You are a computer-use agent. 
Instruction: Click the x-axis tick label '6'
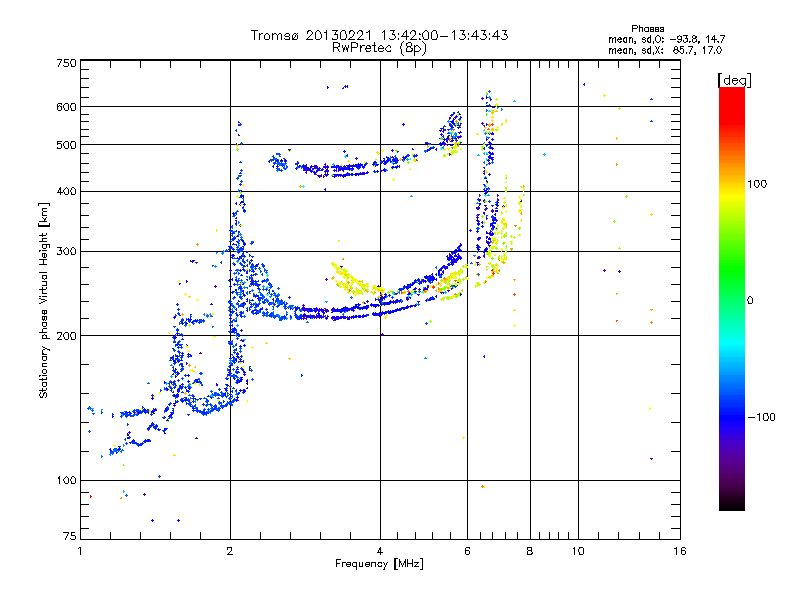click(x=467, y=551)
